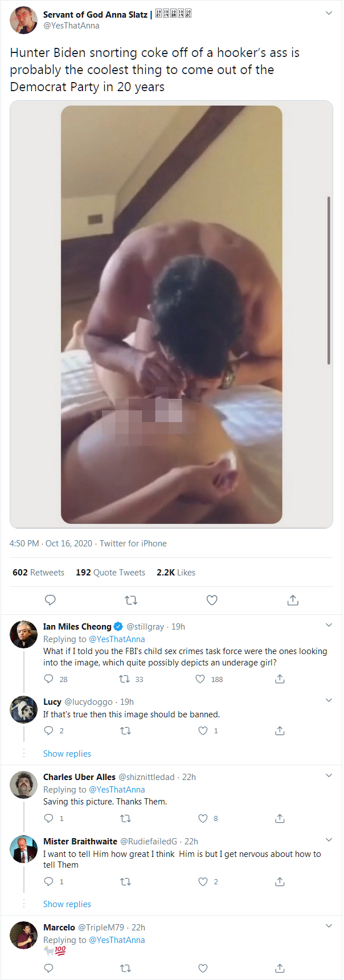Viewport: 344px width, 980px height.
Task: Open Ian Miles Cheong's profile avatar
Action: [x=24, y=634]
